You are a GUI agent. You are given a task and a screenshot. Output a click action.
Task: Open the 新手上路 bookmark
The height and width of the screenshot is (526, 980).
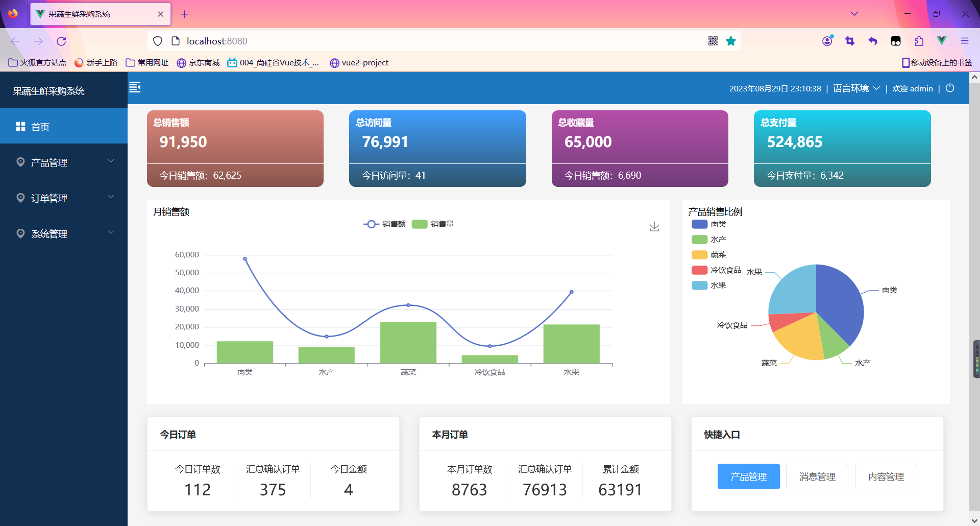[x=96, y=62]
